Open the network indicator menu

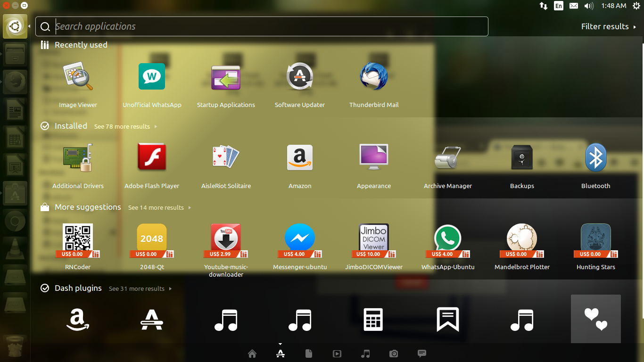[x=544, y=6]
